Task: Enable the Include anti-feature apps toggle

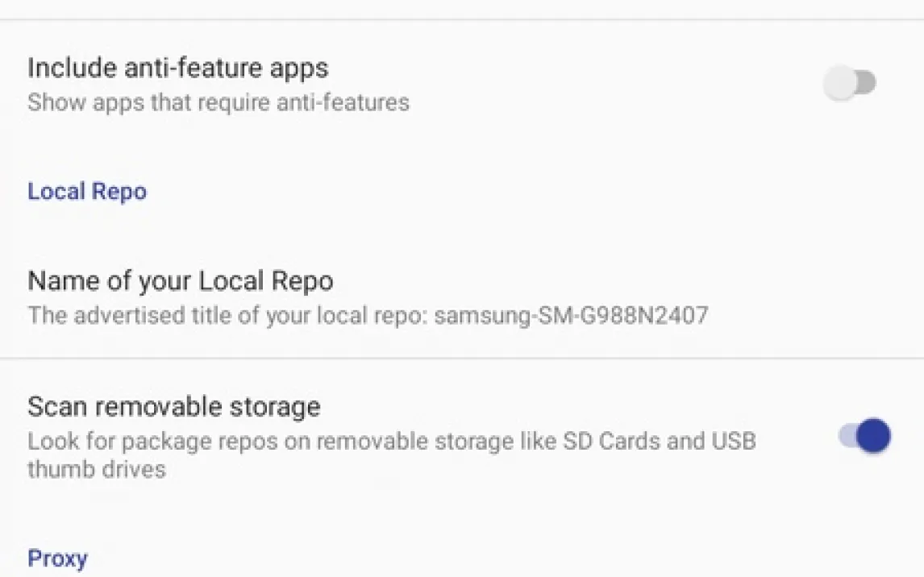Action: [849, 83]
